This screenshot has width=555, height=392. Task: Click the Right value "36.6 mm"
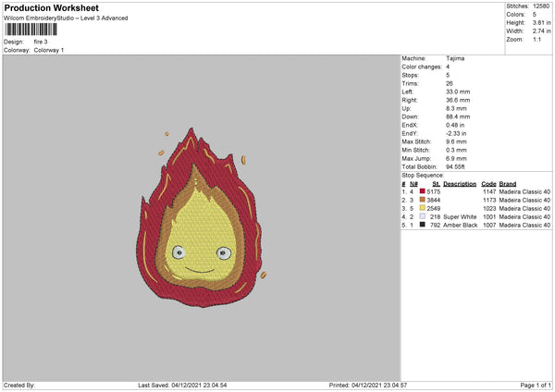tap(458, 100)
